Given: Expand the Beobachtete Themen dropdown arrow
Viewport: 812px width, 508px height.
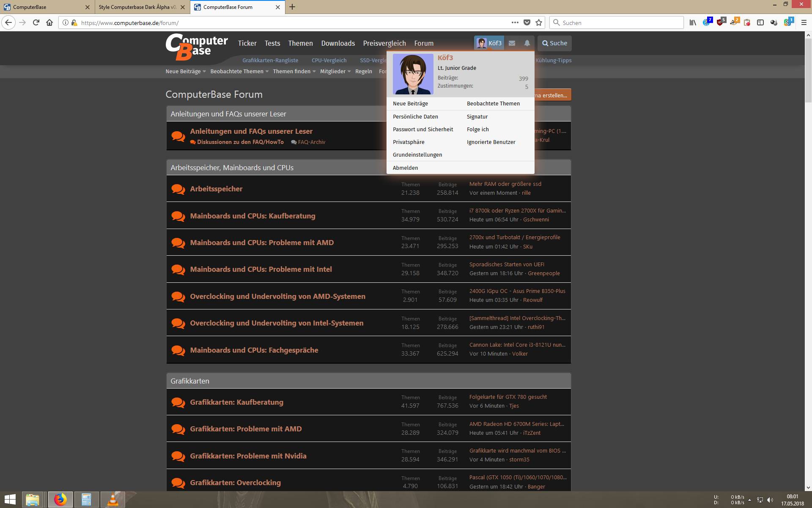Looking at the screenshot, I should [x=267, y=72].
